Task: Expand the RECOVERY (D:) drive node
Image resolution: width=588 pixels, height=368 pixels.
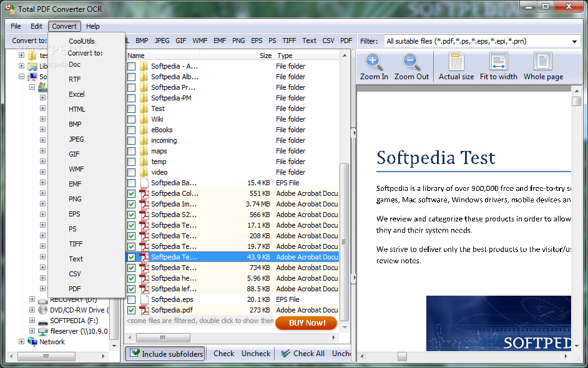Action: [x=32, y=299]
